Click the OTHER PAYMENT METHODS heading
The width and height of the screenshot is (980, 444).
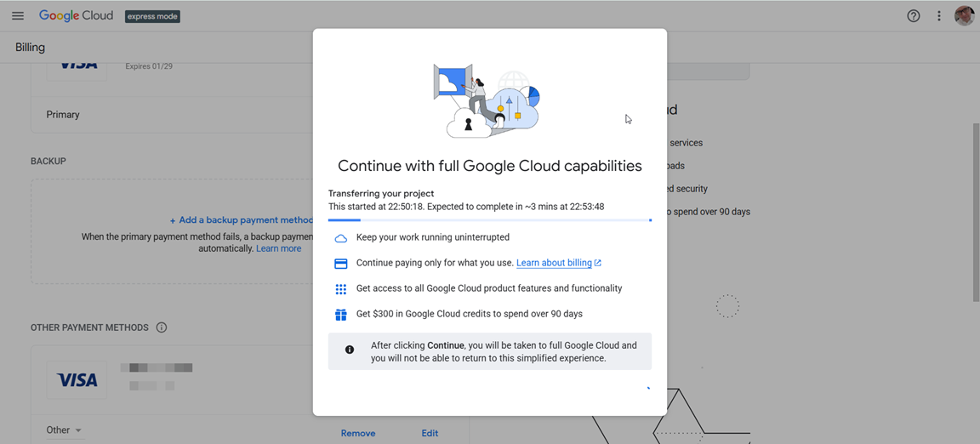(x=89, y=327)
